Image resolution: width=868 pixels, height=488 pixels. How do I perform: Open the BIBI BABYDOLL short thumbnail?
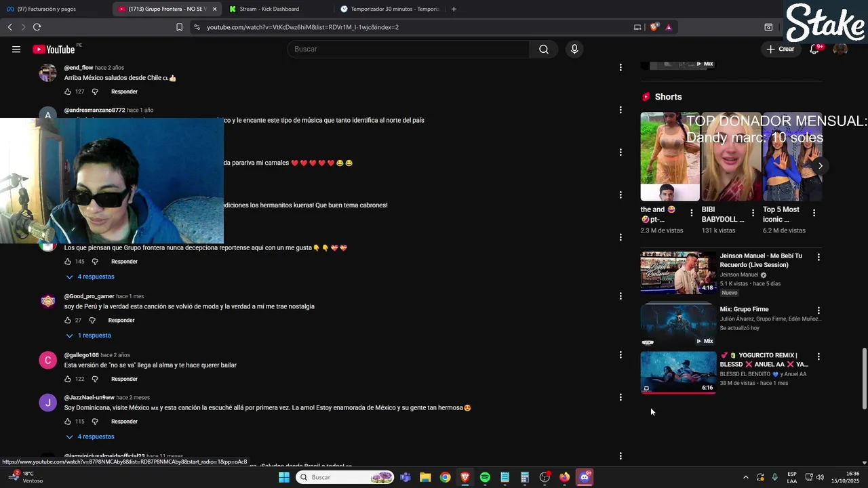(x=731, y=157)
